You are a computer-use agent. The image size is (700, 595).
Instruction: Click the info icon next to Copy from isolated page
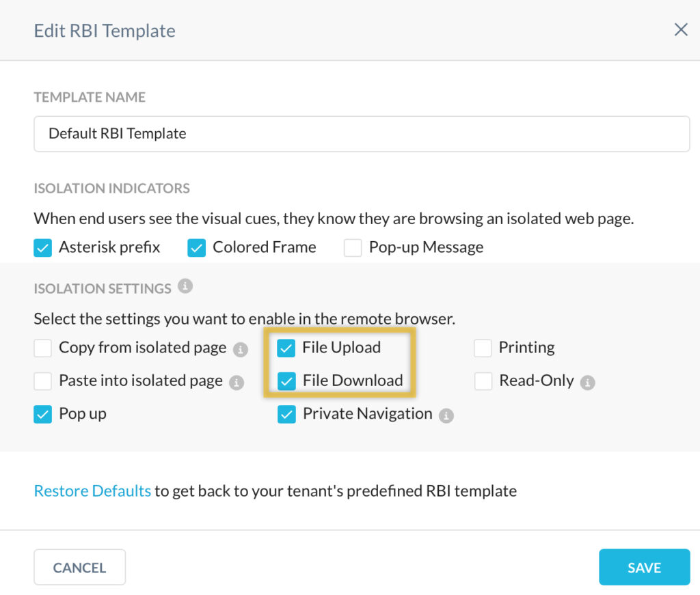(x=240, y=350)
